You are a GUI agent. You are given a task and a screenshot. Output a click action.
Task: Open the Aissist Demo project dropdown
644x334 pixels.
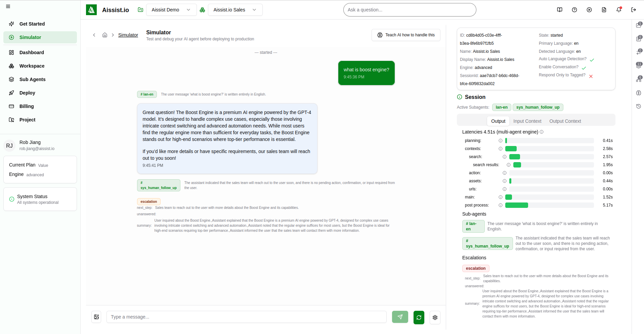click(171, 10)
